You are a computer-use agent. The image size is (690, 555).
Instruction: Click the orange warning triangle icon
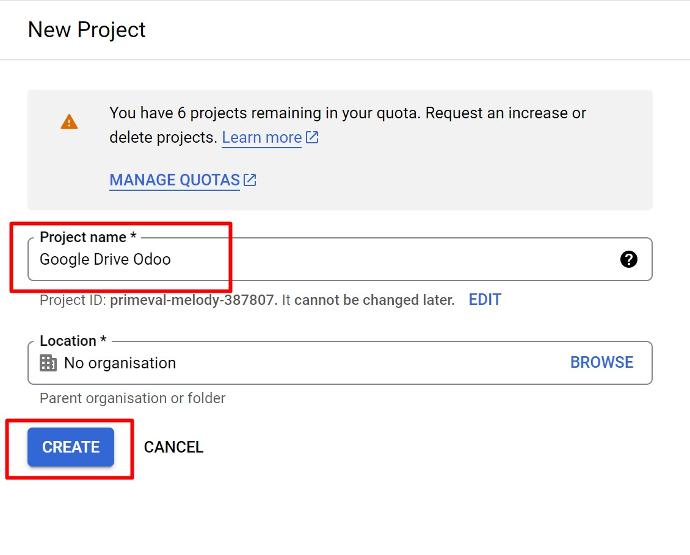click(69, 122)
